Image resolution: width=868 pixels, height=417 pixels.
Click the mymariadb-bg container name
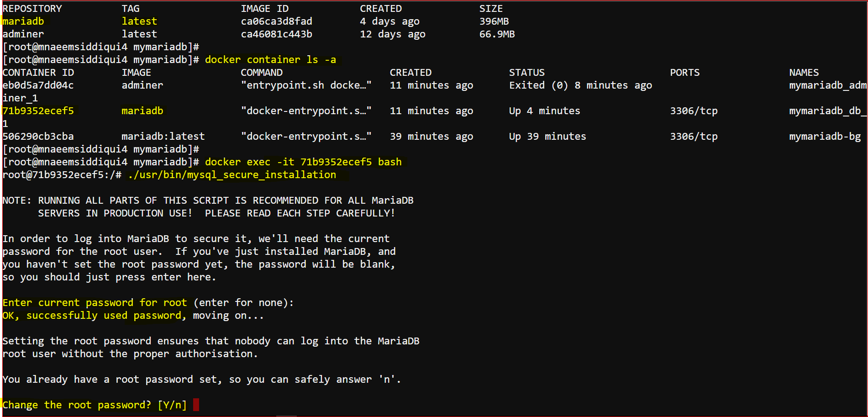825,136
